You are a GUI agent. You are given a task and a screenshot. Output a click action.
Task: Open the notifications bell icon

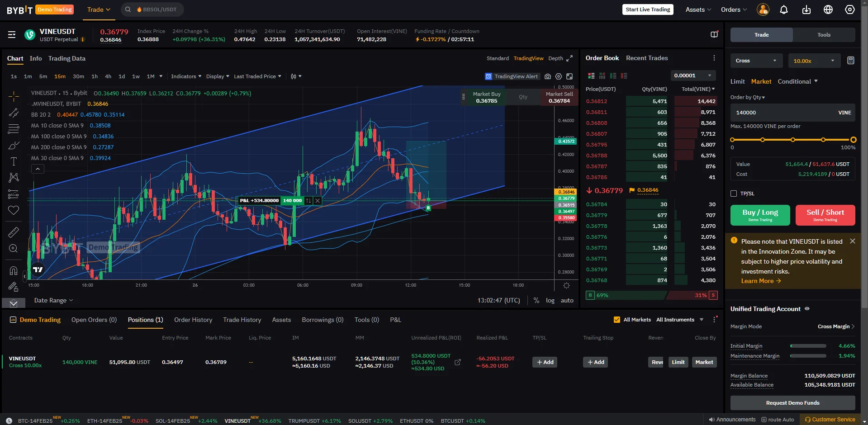coord(784,9)
